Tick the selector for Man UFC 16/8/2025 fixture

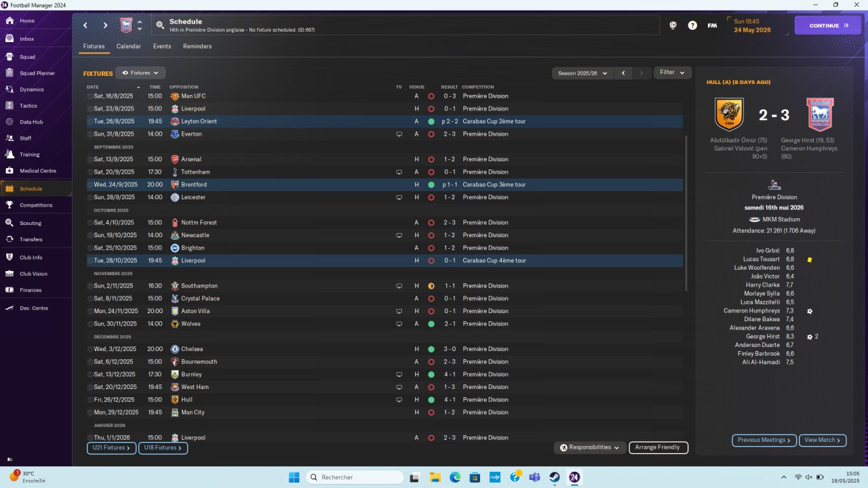pyautogui.click(x=90, y=96)
